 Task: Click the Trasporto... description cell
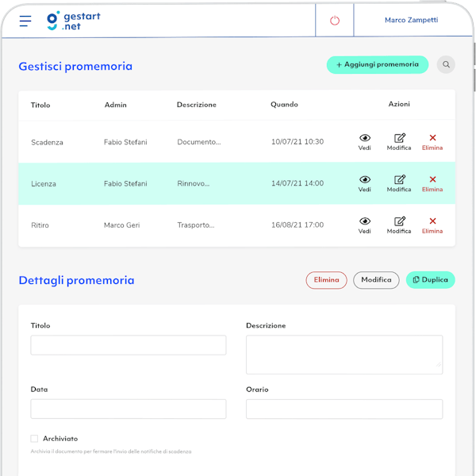[x=196, y=225]
